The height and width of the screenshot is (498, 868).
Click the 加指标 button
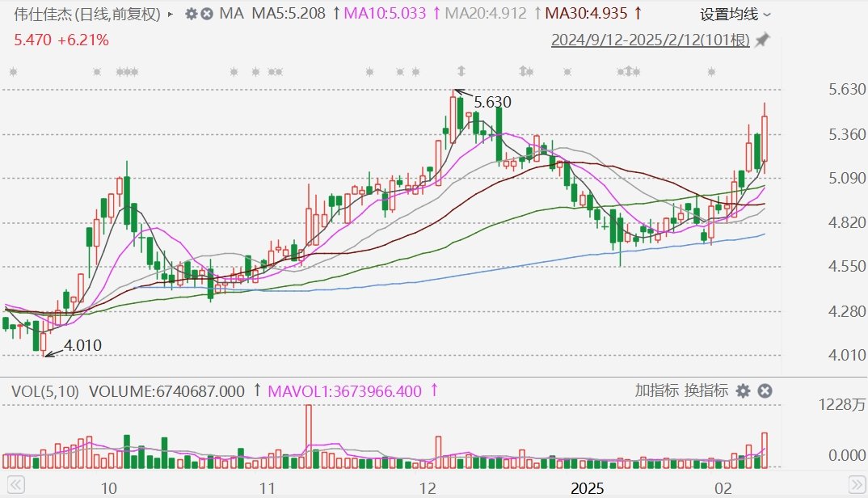coord(656,390)
